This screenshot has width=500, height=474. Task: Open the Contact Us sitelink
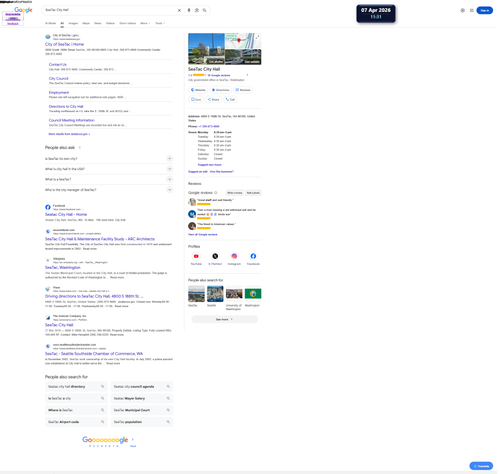pos(58,64)
